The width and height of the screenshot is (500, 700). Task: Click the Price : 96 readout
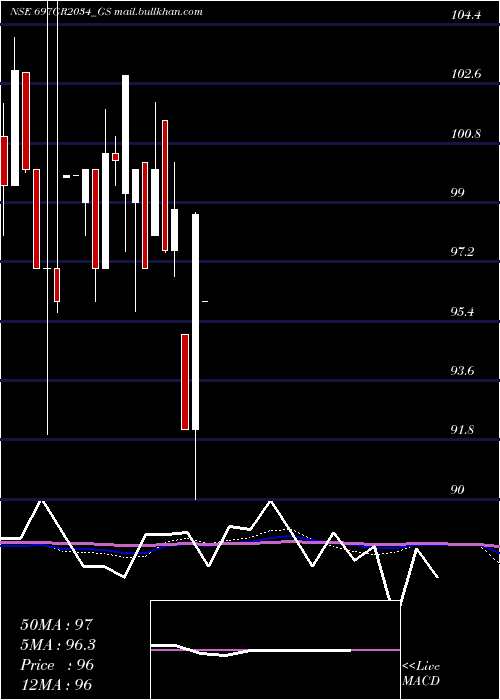pyautogui.click(x=57, y=665)
